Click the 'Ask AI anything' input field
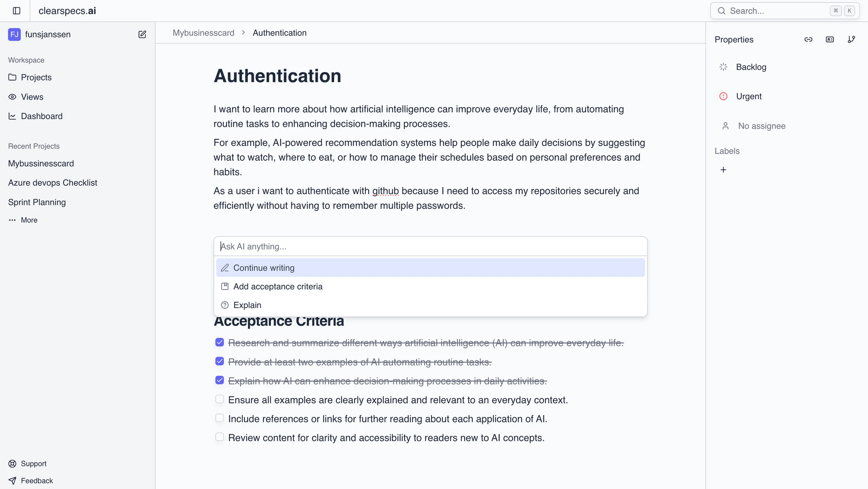Screen dimensions: 868x489 tap(430, 246)
